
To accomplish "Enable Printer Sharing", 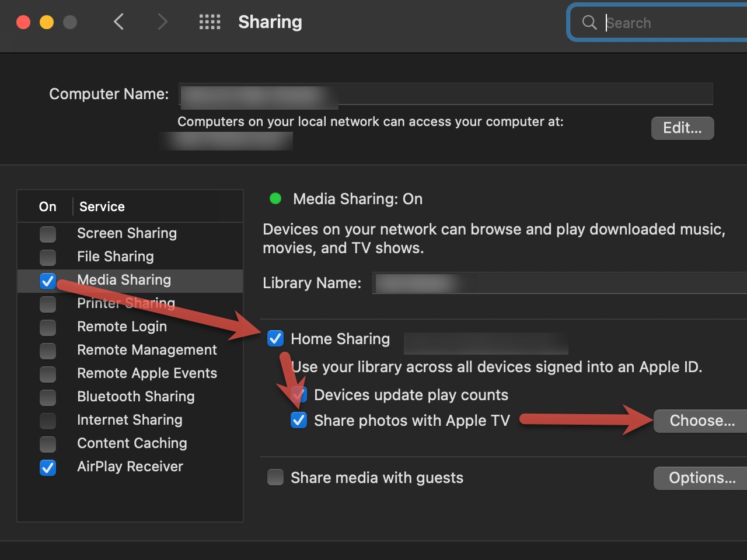I will (47, 304).
